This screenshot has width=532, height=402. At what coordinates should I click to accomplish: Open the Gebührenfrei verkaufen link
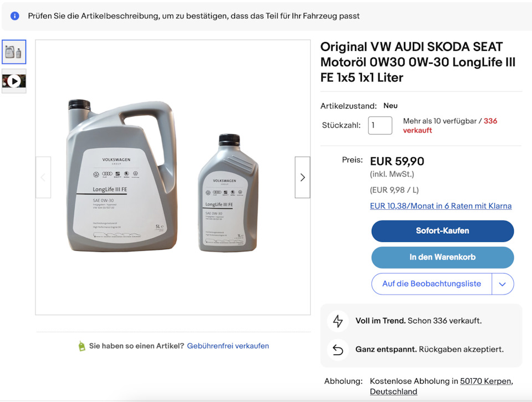[228, 346]
